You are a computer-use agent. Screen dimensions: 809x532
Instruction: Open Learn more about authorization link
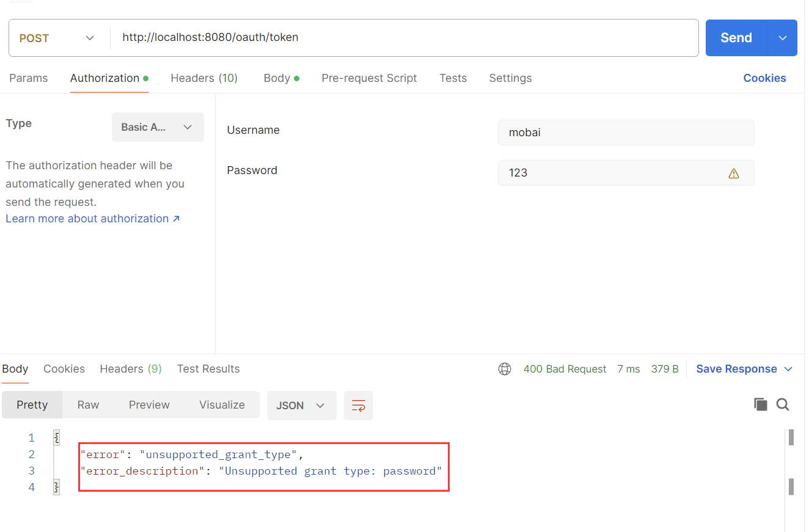click(93, 219)
